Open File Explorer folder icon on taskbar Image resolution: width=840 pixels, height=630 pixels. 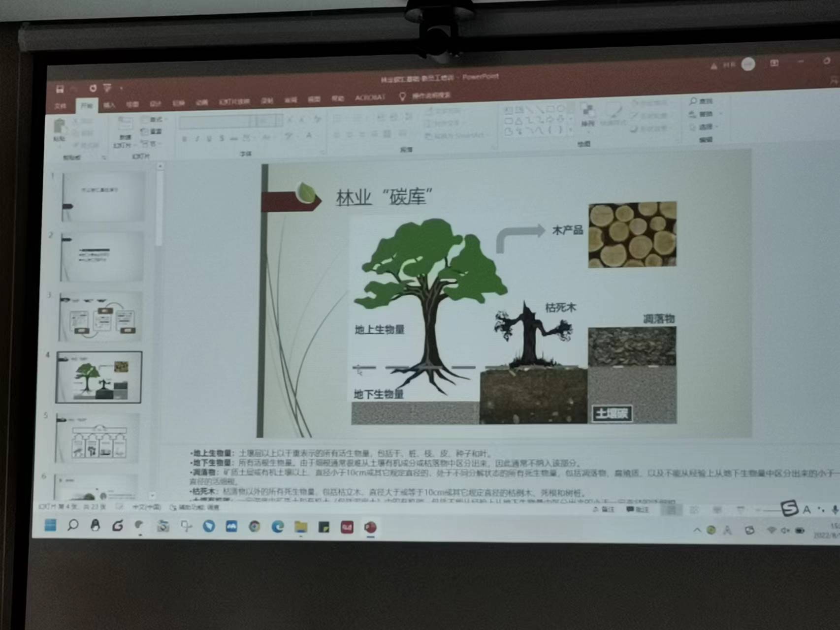click(x=301, y=527)
